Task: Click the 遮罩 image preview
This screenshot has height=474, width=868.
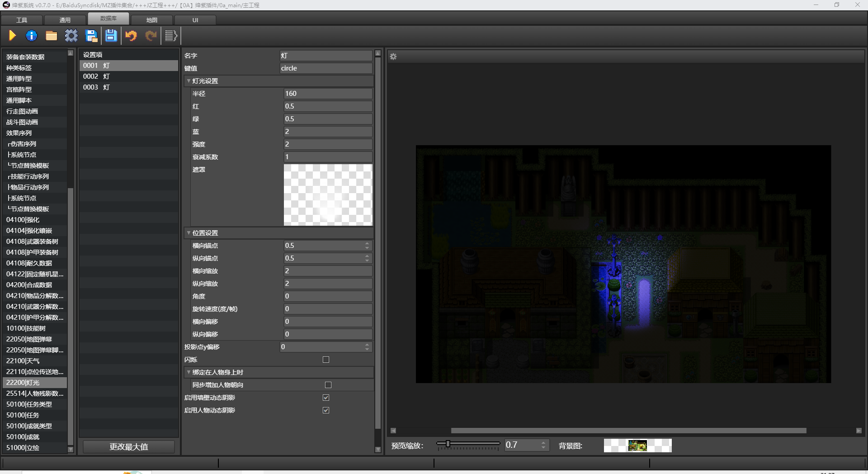Action: pyautogui.click(x=328, y=195)
